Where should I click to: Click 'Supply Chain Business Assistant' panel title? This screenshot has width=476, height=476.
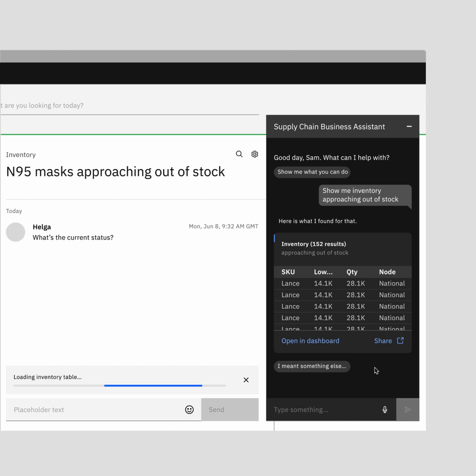pyautogui.click(x=330, y=127)
